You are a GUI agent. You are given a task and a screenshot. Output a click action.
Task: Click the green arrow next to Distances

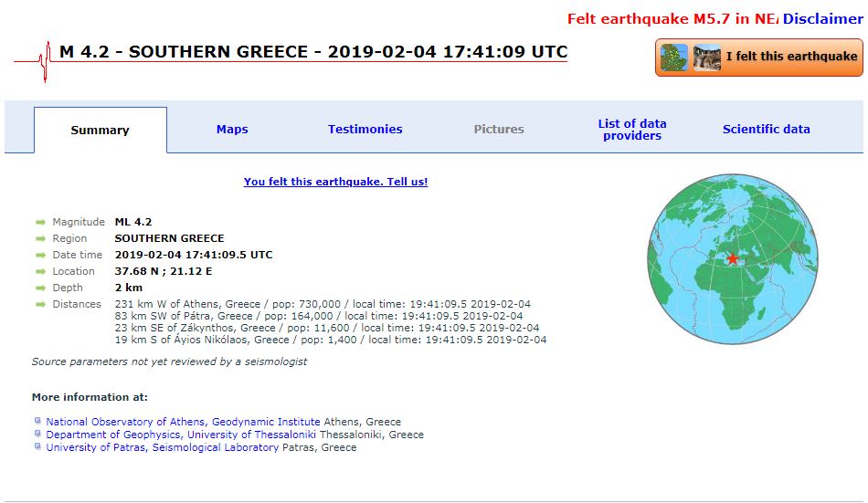pyautogui.click(x=40, y=305)
